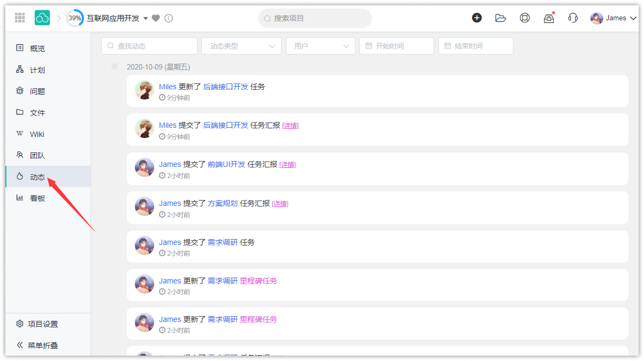Image resolution: width=644 pixels, height=361 pixels.
Task: Open 后端接口开发 link in Miles 提交了 entry
Action: coord(226,125)
